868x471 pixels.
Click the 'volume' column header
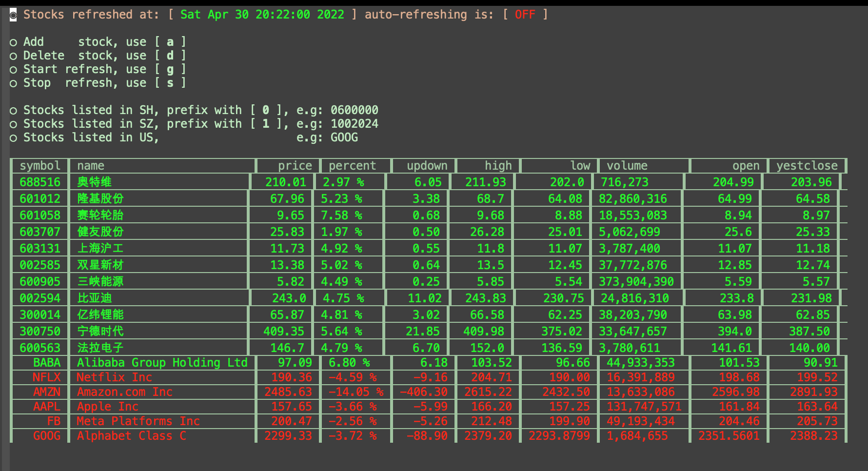(x=627, y=166)
